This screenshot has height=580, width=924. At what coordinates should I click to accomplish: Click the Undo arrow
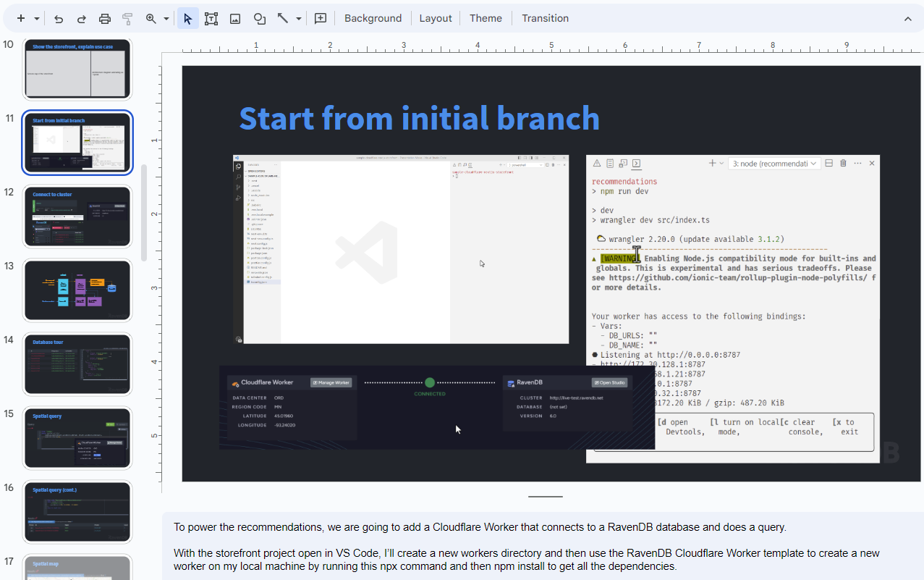coord(59,18)
